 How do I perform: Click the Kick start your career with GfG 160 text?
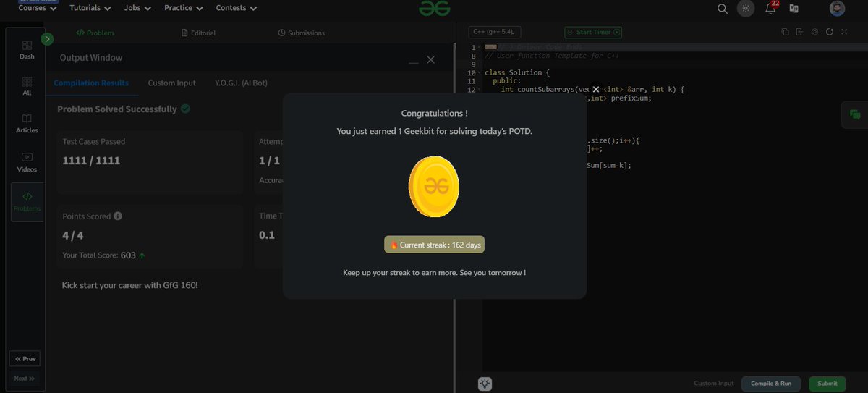point(130,285)
